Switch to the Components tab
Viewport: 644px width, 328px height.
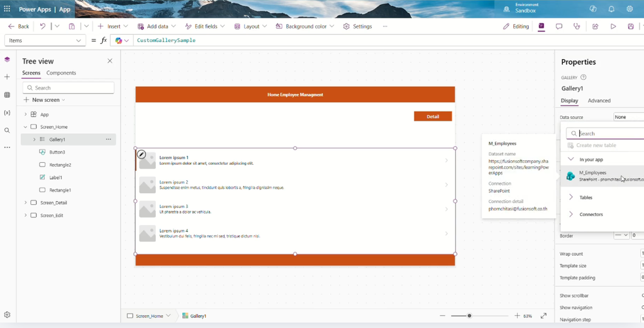61,73
